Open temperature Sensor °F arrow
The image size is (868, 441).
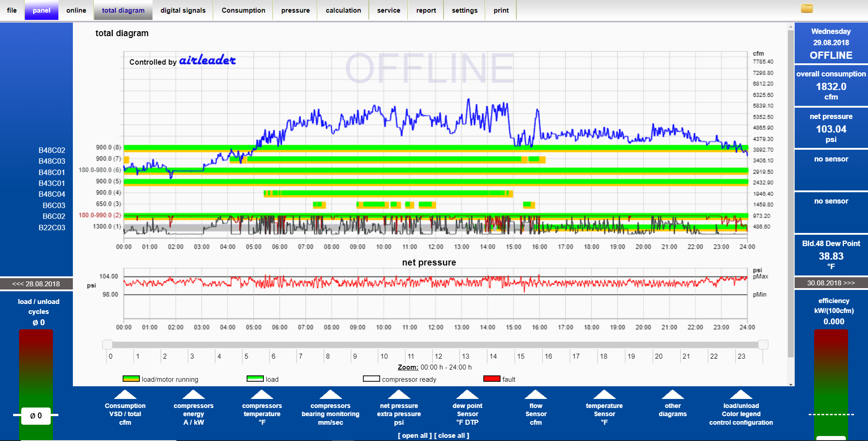click(604, 394)
